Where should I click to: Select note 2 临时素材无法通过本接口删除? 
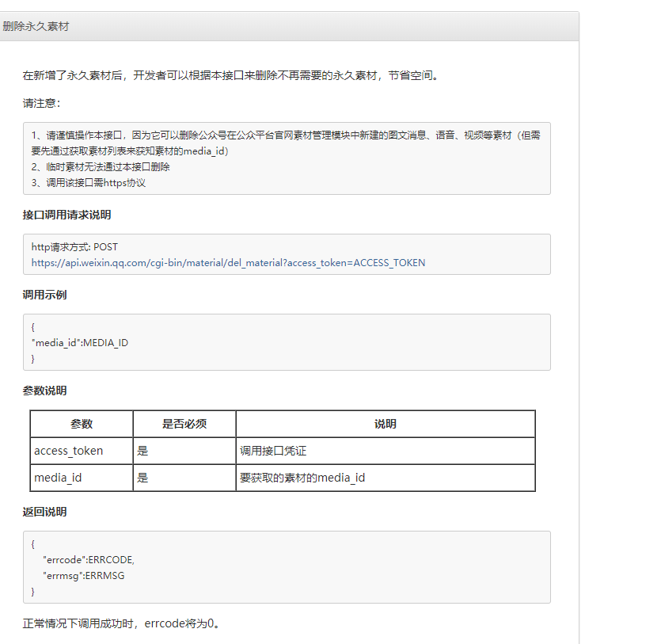click(101, 167)
